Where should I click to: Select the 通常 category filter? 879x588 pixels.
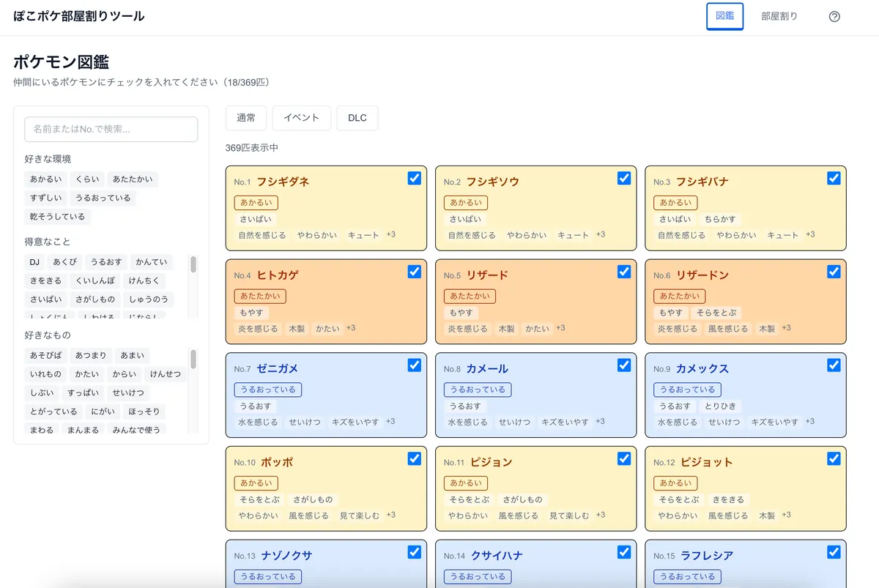coord(246,118)
